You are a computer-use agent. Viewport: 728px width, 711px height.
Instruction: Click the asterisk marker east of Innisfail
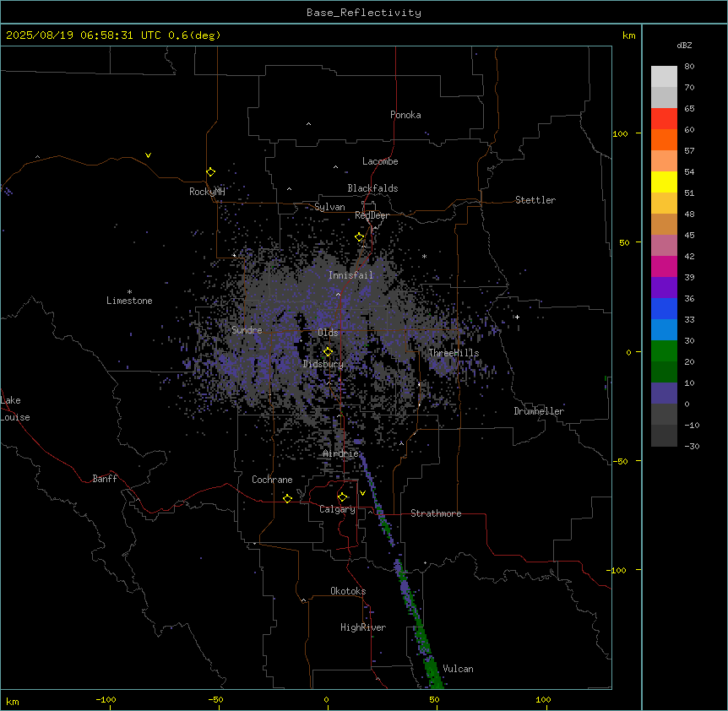click(x=424, y=256)
